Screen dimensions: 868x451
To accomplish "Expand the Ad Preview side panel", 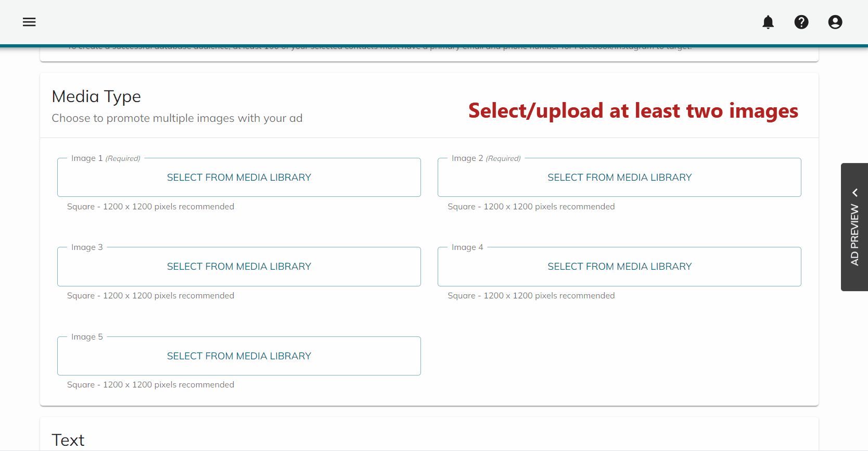I will pyautogui.click(x=854, y=227).
